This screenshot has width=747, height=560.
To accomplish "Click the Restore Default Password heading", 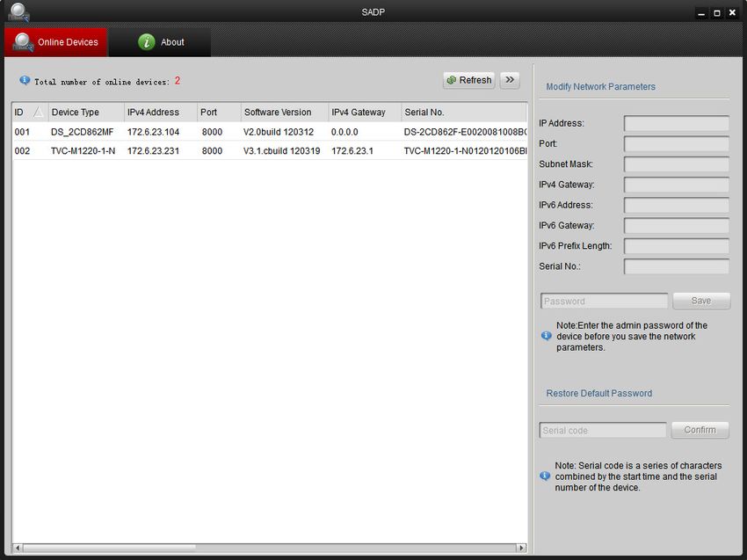I will 598,393.
